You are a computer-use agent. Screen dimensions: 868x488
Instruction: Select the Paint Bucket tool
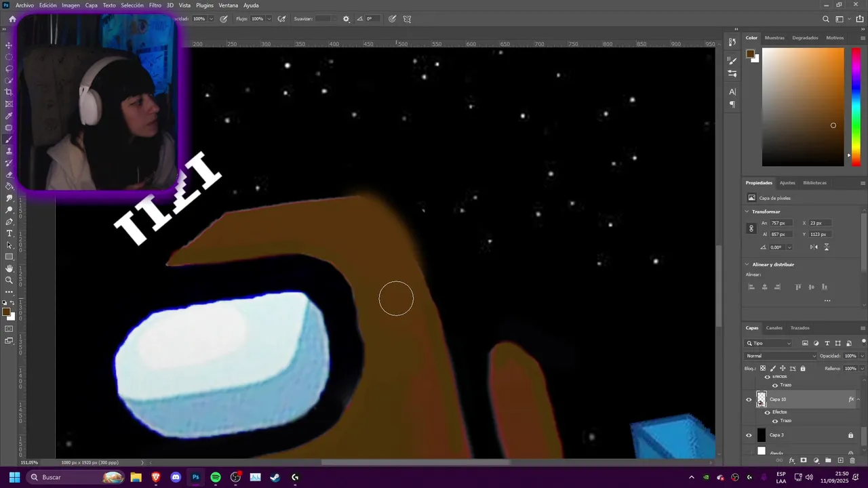pyautogui.click(x=9, y=186)
